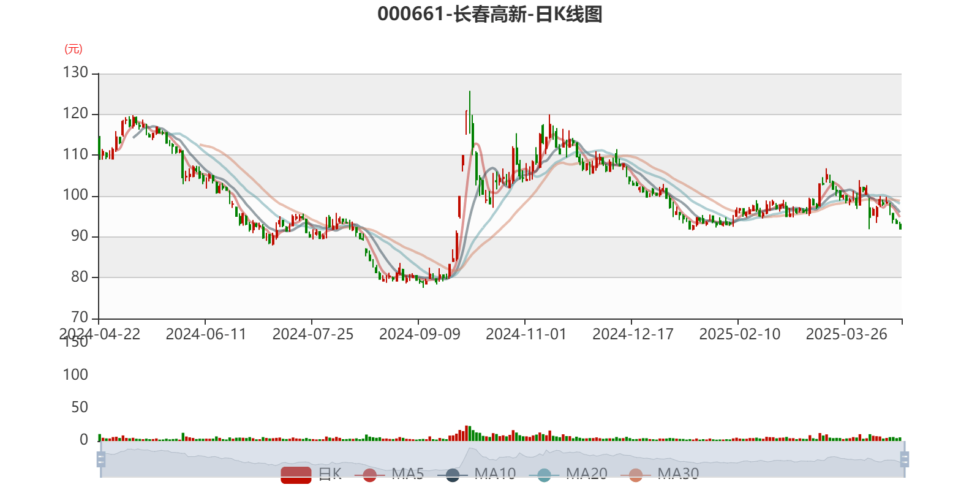Click the tallest volume bar in lower chart
This screenshot has width=980, height=490.
click(x=467, y=433)
